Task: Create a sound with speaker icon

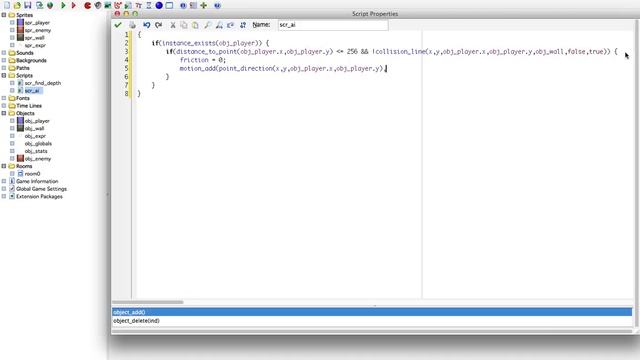Action: pyautogui.click(x=98, y=5)
